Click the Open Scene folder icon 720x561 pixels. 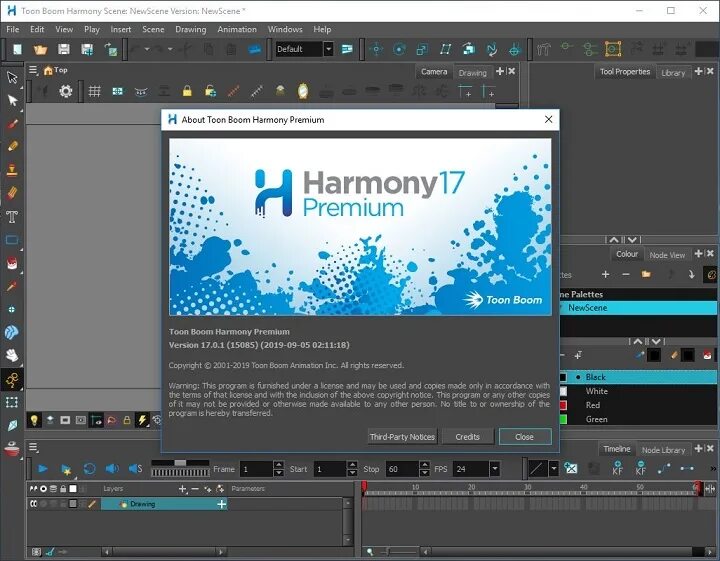pyautogui.click(x=40, y=49)
